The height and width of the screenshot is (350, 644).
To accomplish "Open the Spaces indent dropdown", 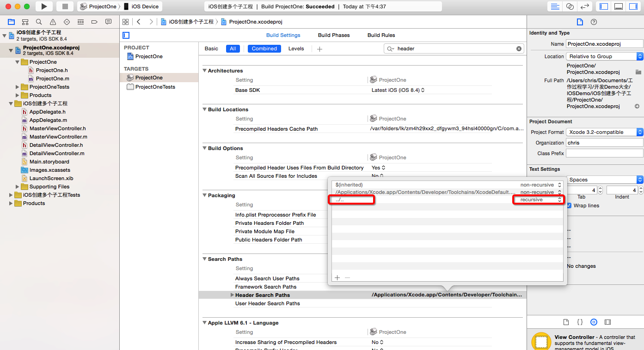I will point(605,180).
